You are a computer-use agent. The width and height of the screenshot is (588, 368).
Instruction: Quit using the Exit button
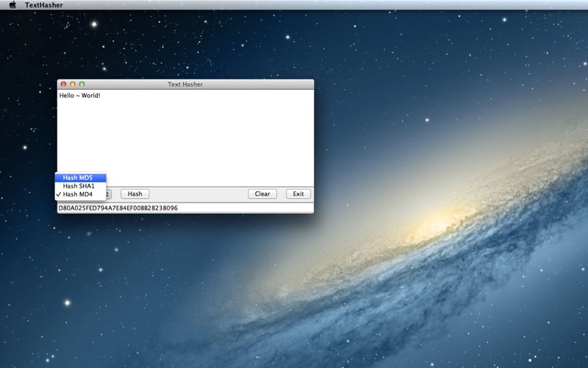click(x=298, y=194)
